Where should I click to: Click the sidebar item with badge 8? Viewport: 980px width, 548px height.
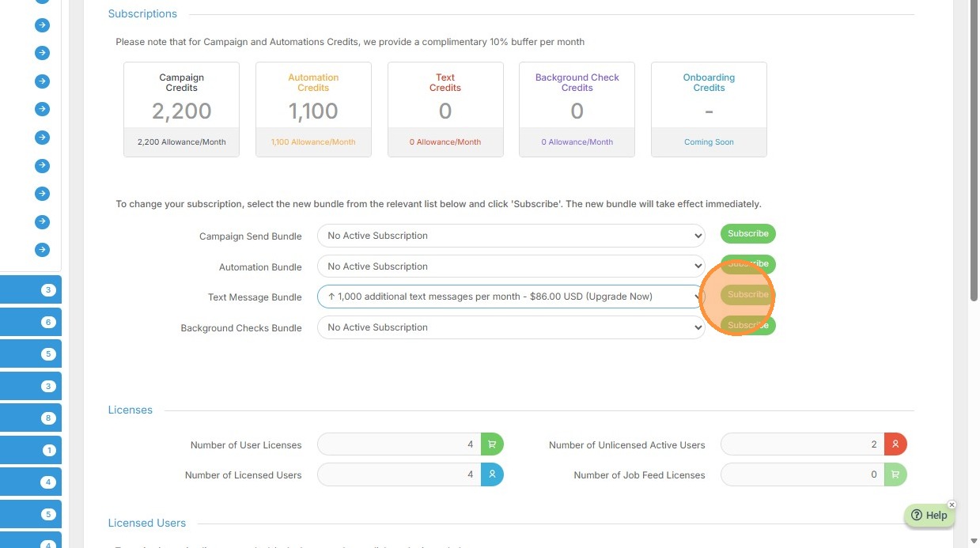[x=32, y=418]
